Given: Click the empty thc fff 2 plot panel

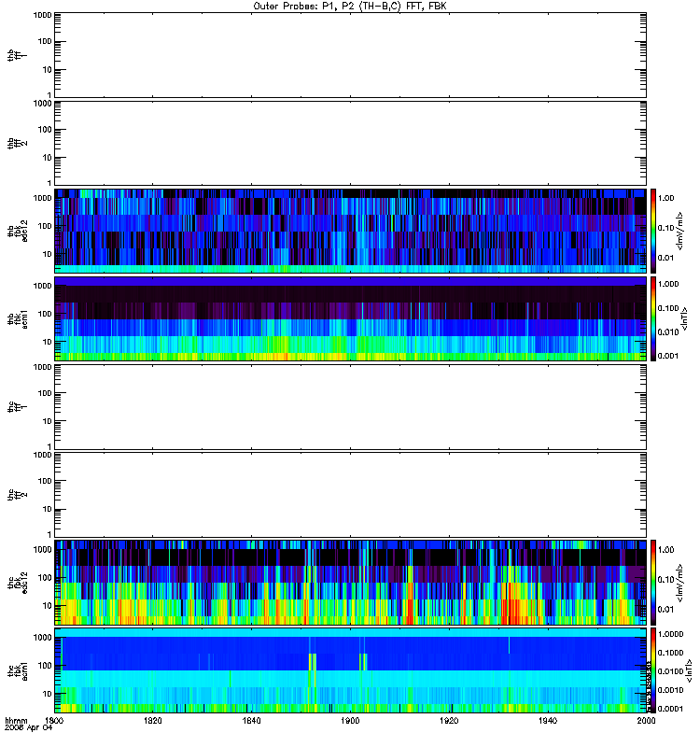Looking at the screenshot, I should coord(351,495).
